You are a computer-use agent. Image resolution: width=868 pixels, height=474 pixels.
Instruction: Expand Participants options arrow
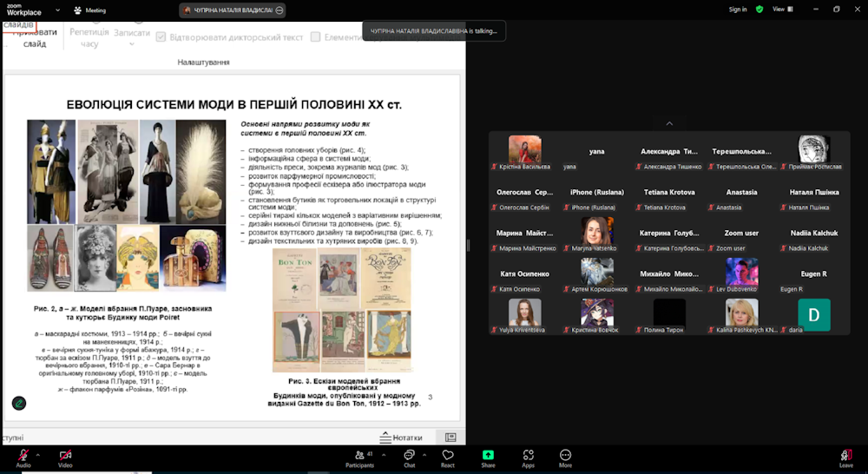[384, 455]
